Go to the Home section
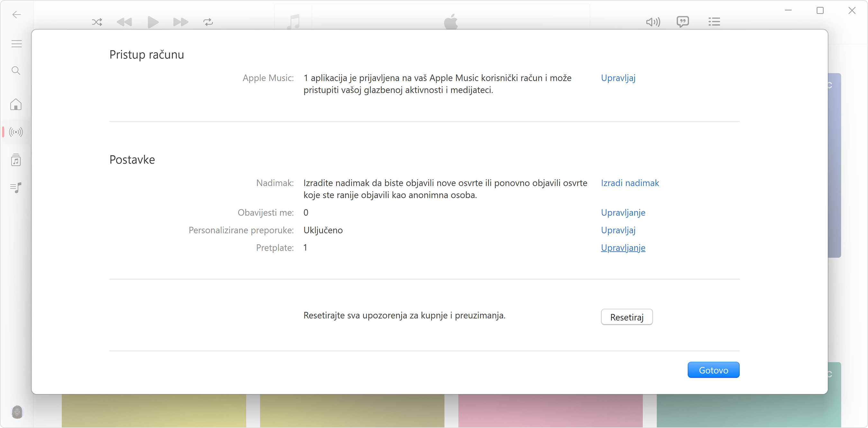868x428 pixels. (x=15, y=105)
